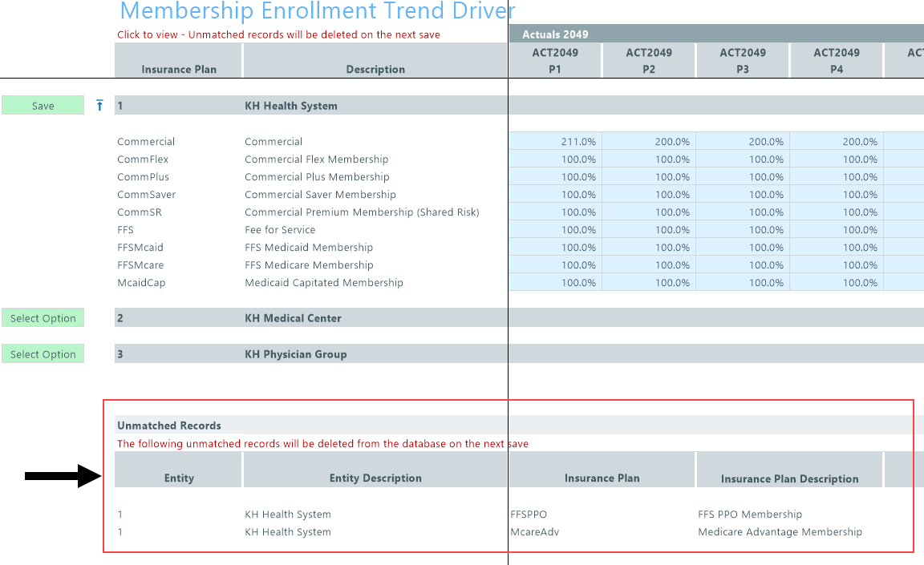This screenshot has height=565, width=924.
Task: Click the Commercial P3 cell showing 200.0%
Action: [x=743, y=141]
